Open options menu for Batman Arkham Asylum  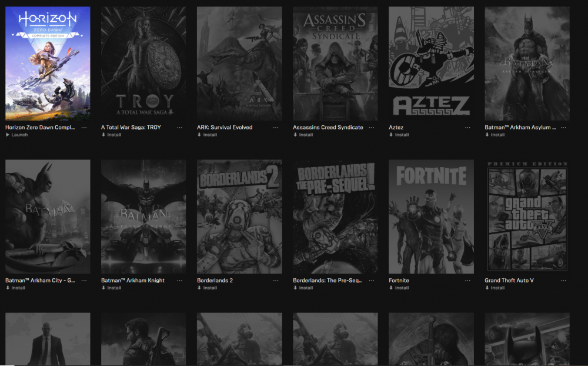coord(563,128)
